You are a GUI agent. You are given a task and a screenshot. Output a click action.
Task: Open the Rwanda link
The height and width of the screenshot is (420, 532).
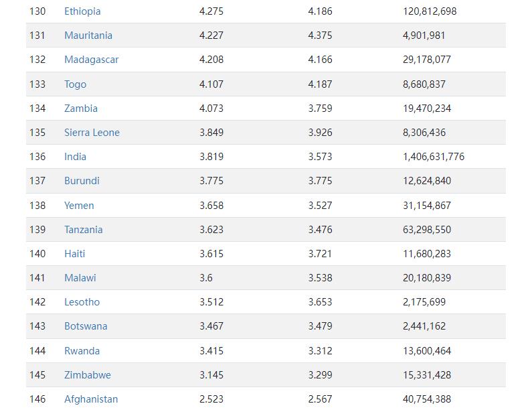(82, 351)
